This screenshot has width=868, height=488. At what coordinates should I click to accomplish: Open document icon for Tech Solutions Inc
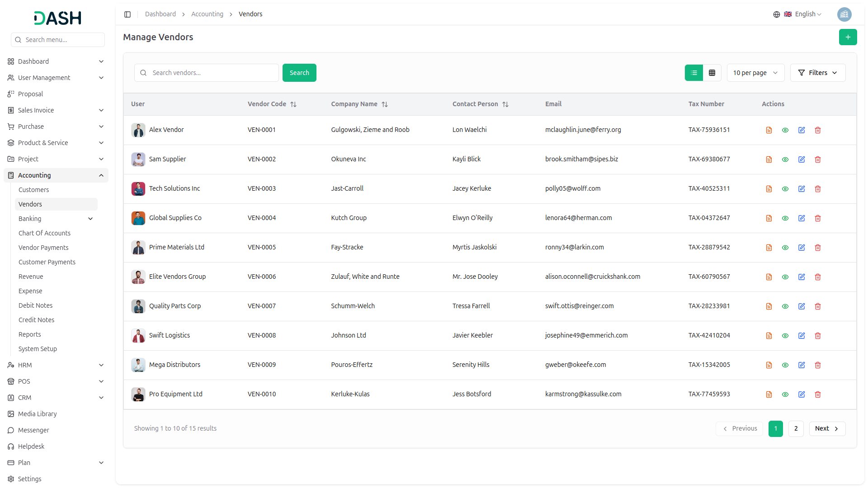click(x=769, y=189)
